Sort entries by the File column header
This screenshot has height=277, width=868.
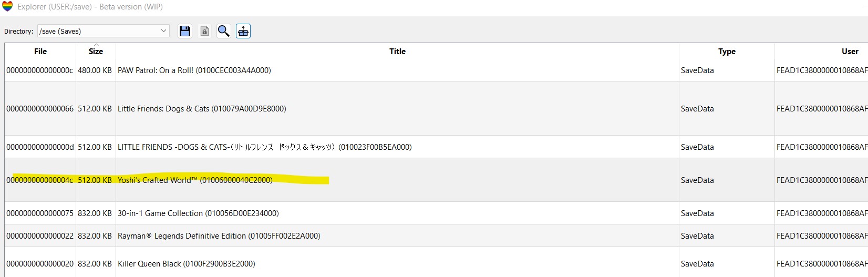[40, 51]
